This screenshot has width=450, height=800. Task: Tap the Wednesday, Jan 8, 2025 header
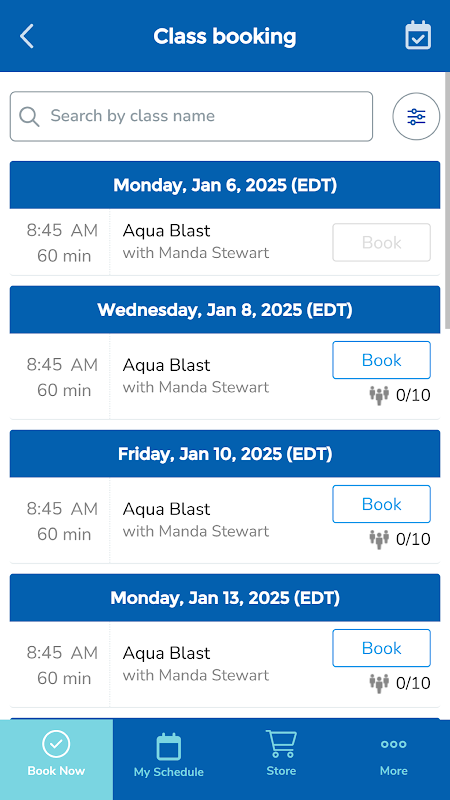(x=225, y=309)
